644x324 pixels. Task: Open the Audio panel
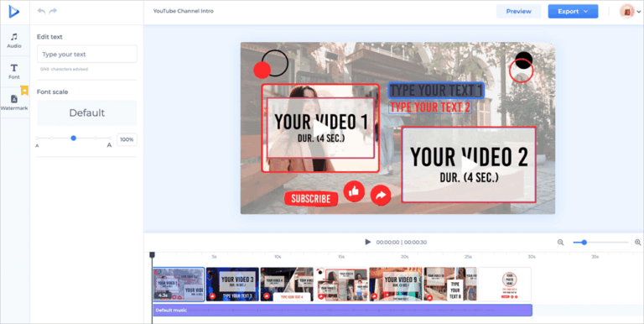coord(14,40)
